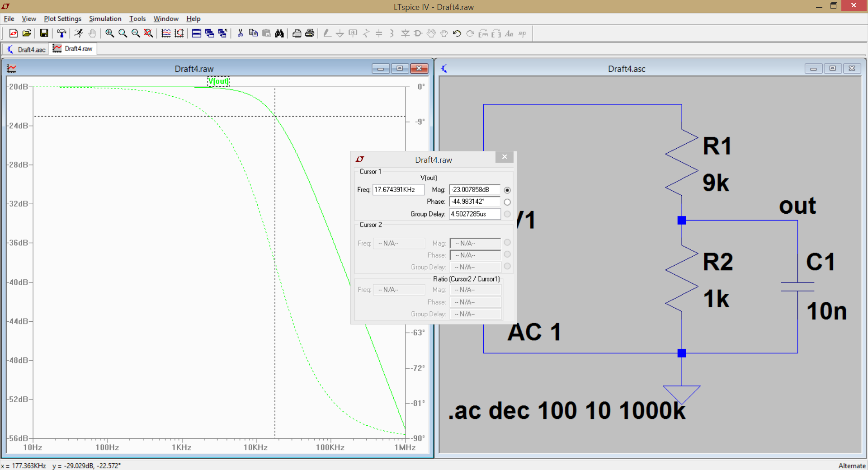Click the Find binoculars icon
Image resolution: width=868 pixels, height=470 pixels.
click(279, 33)
